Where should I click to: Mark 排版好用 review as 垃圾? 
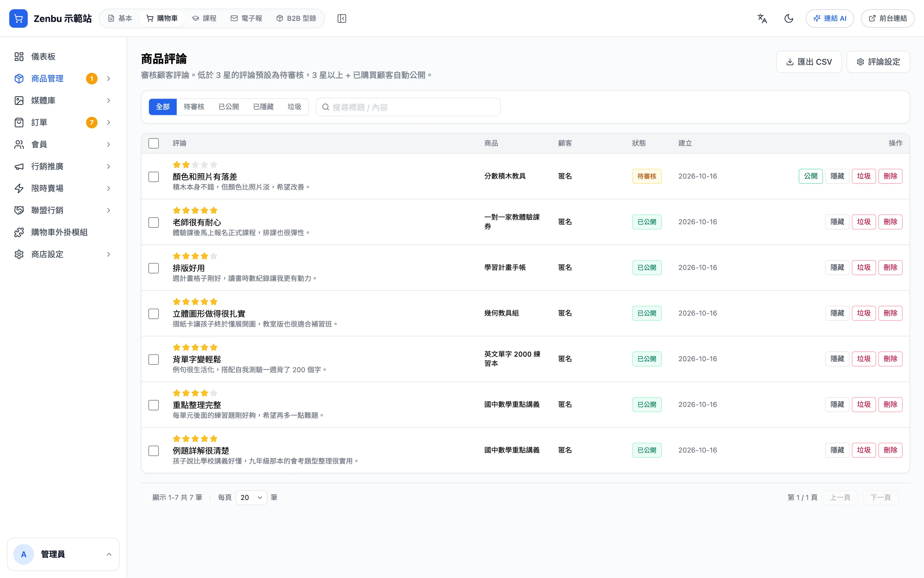tap(864, 268)
